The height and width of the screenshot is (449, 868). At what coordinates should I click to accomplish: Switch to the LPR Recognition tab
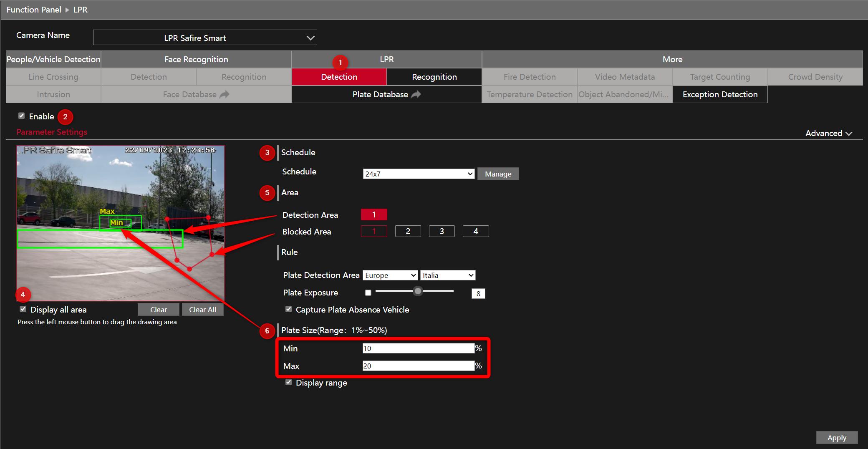pyautogui.click(x=434, y=77)
